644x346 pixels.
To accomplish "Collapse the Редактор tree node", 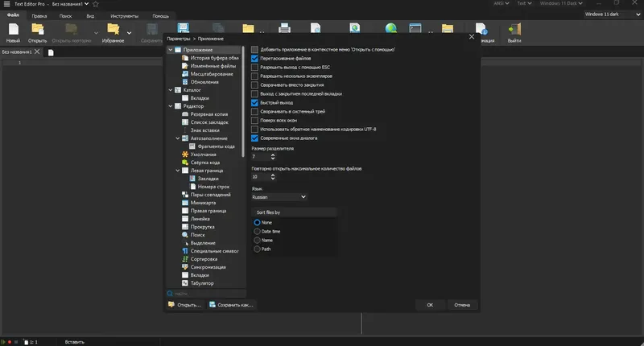I will pyautogui.click(x=171, y=106).
